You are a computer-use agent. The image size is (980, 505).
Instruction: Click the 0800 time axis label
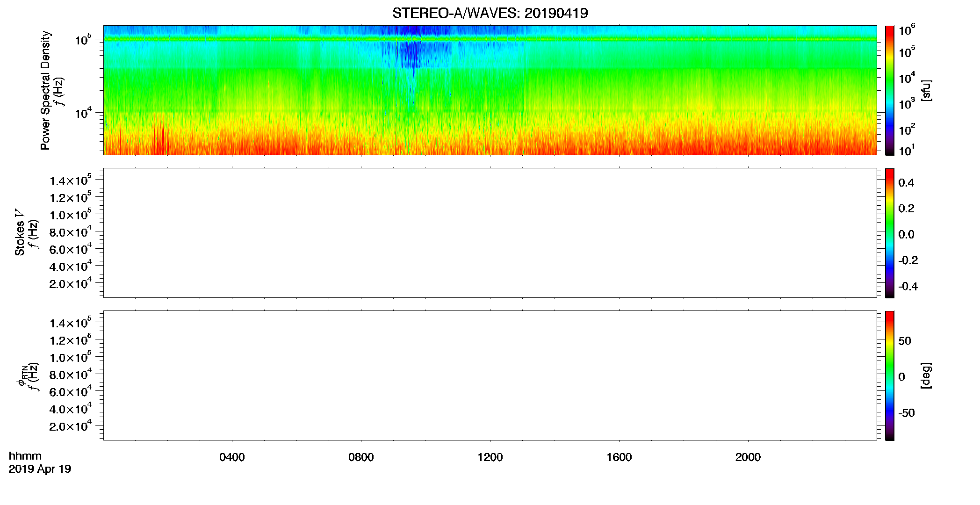(x=361, y=457)
